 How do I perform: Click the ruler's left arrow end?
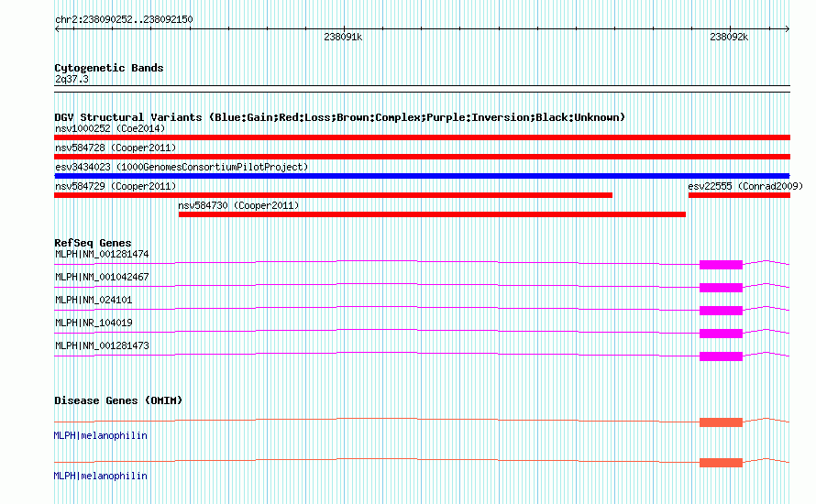pyautogui.click(x=57, y=29)
